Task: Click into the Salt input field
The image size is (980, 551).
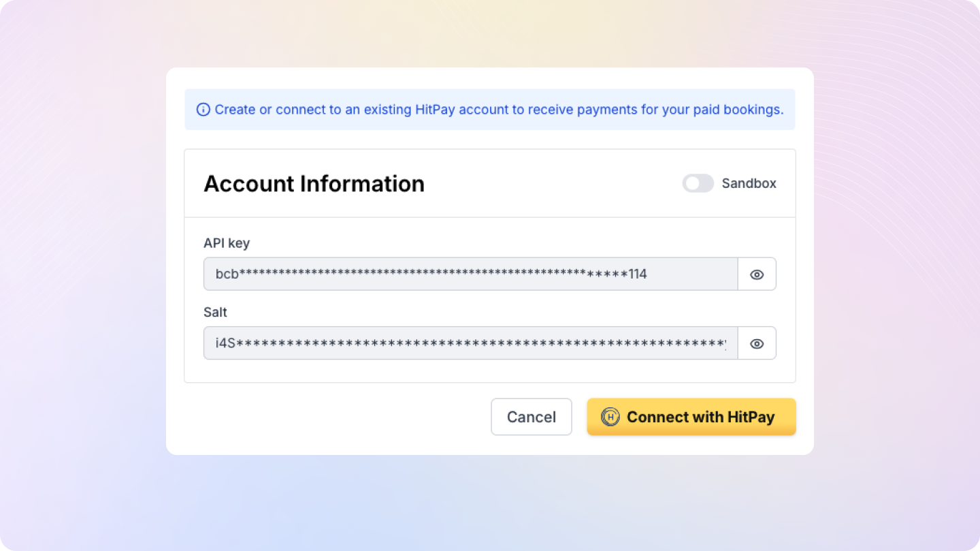Action: pyautogui.click(x=471, y=343)
